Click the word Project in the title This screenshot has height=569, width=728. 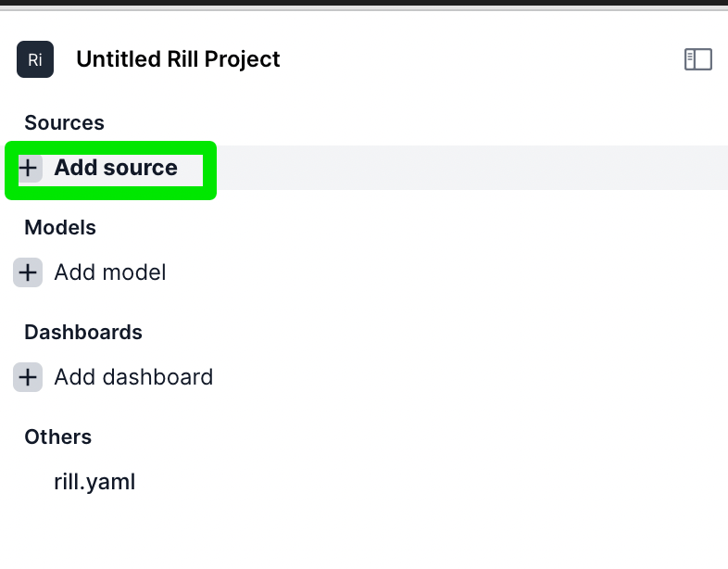coord(242,59)
